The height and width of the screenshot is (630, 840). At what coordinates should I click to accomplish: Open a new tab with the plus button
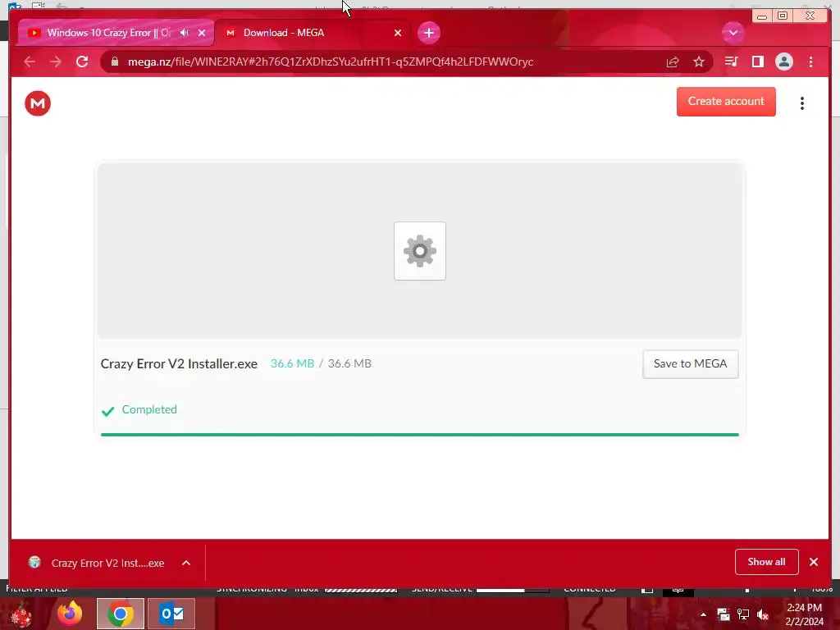pos(428,33)
